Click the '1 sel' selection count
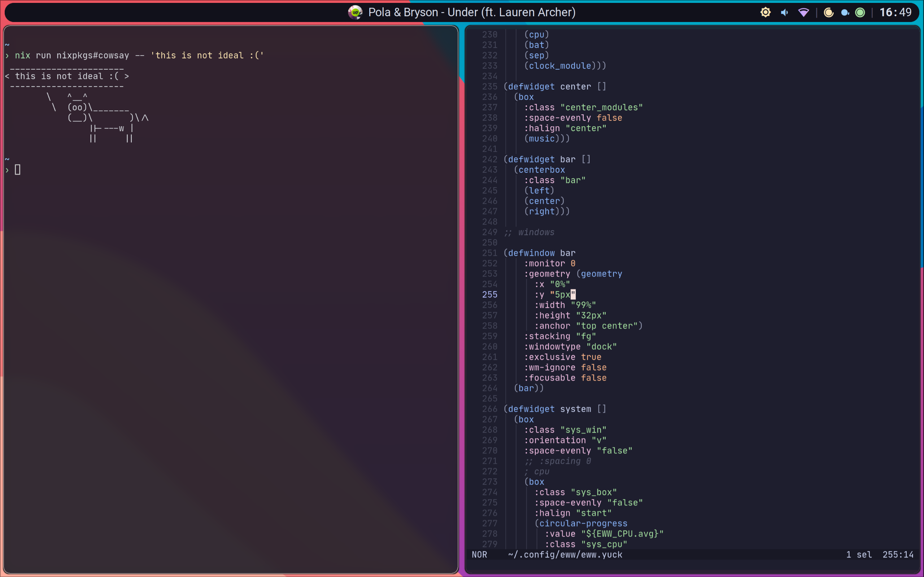Viewport: 924px width, 577px height. 859,555
